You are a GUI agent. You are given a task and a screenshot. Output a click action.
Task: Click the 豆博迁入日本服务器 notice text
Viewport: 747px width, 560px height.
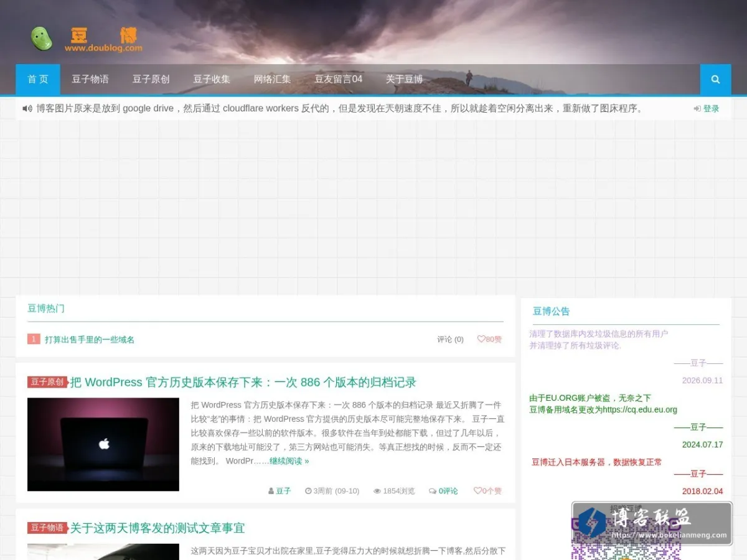point(597,462)
